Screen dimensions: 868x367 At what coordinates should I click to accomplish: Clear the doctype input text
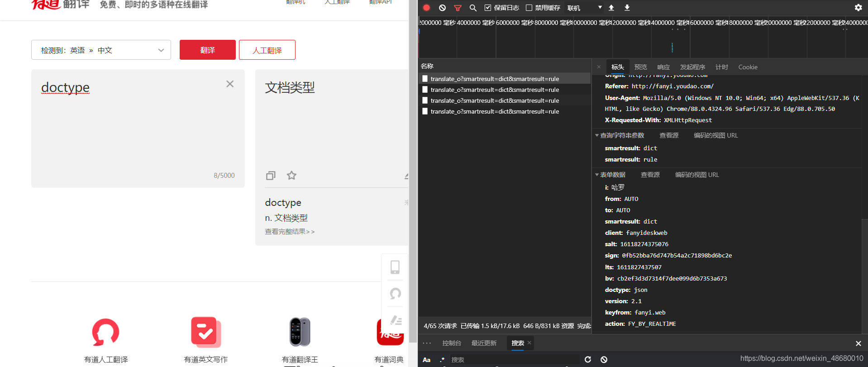[230, 84]
